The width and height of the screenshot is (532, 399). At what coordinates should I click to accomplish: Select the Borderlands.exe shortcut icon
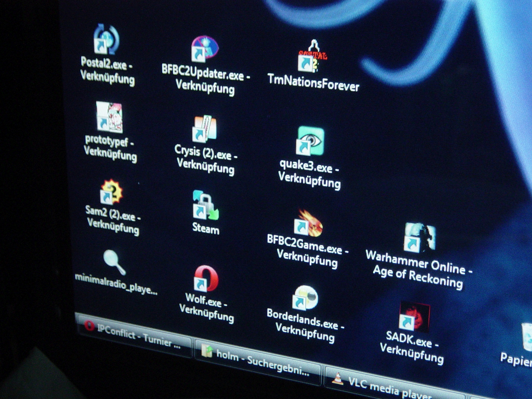click(305, 298)
